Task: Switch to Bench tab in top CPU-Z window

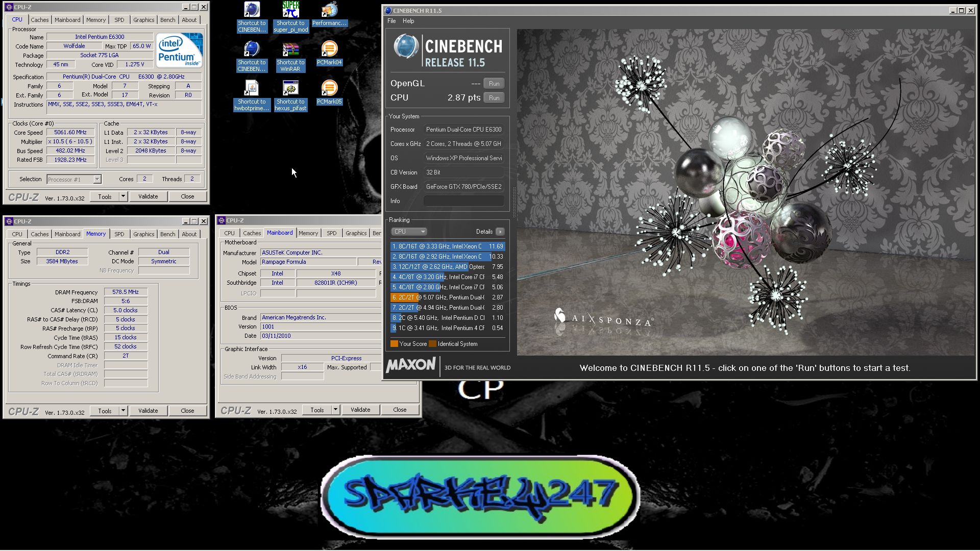Action: pos(167,20)
